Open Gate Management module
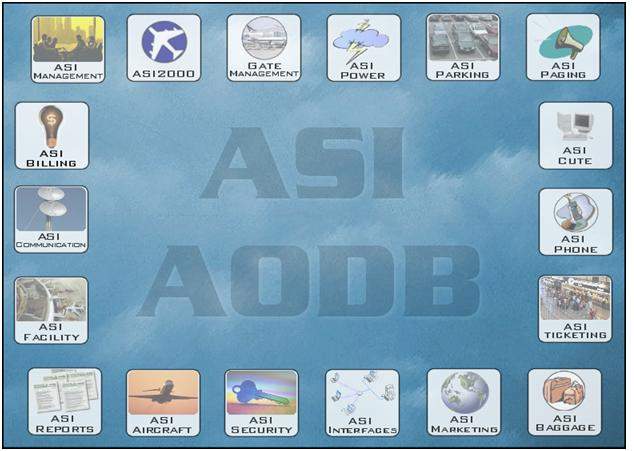 pyautogui.click(x=264, y=47)
